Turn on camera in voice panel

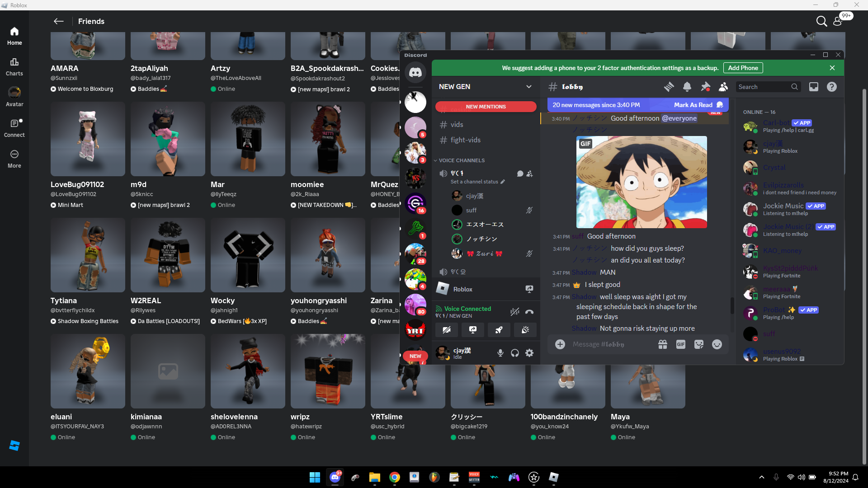(x=446, y=330)
